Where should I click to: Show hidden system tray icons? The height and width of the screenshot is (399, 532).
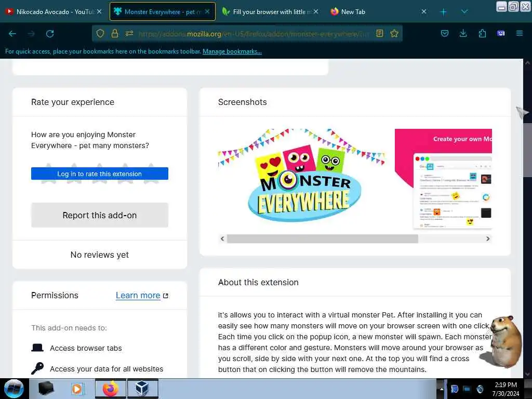point(442,389)
